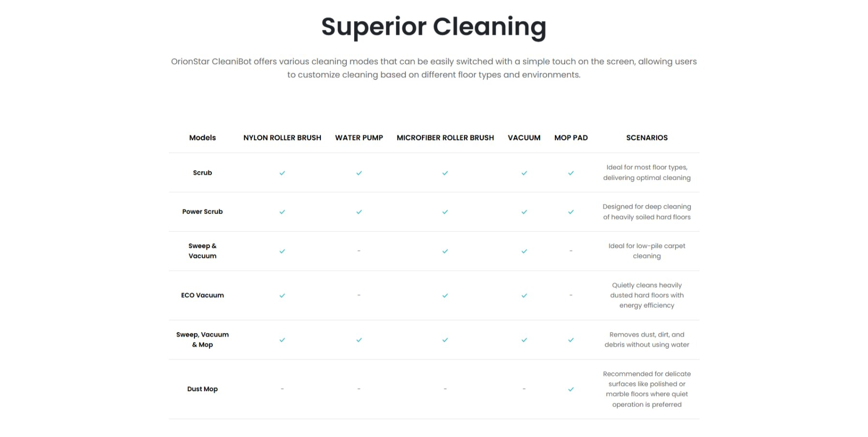
Task: Click the dash under Water Pump for ECO Vacuum
Action: point(359,295)
